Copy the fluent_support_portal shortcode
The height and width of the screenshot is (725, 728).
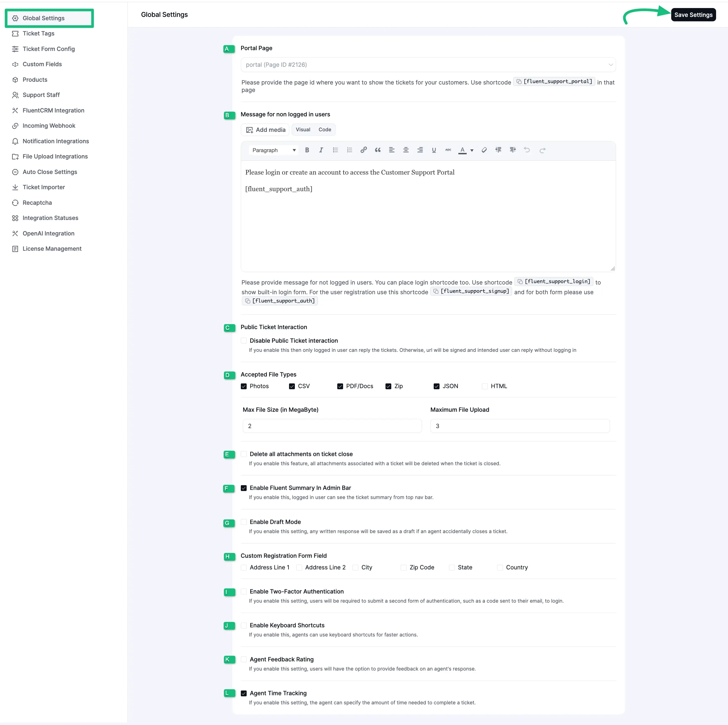tap(519, 81)
